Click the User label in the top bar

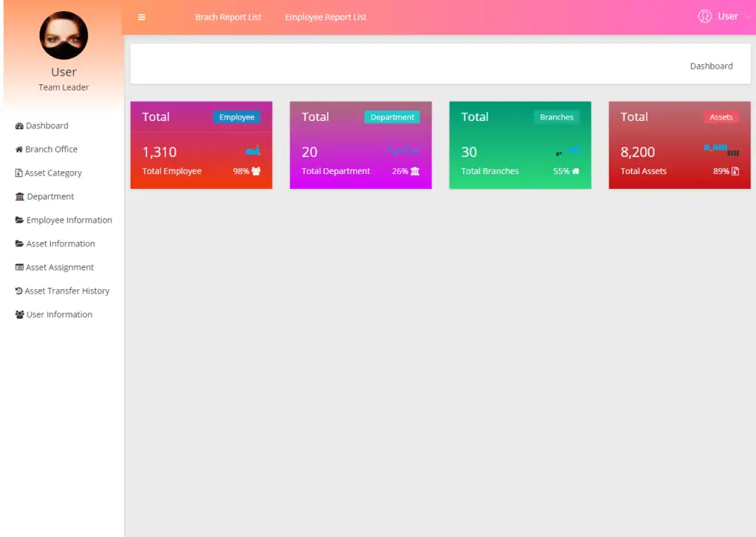click(x=727, y=16)
